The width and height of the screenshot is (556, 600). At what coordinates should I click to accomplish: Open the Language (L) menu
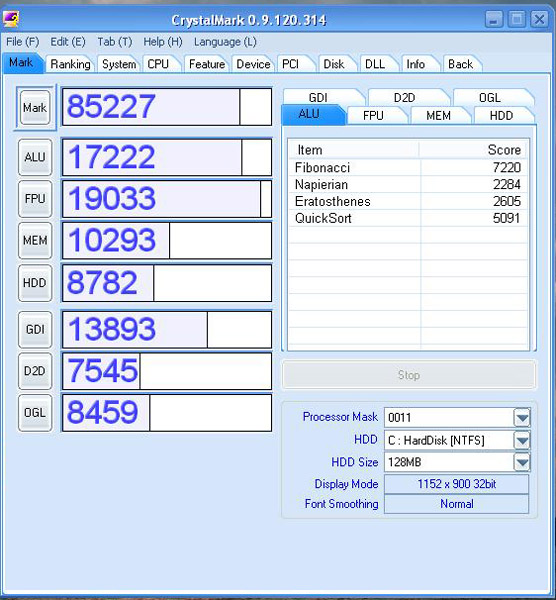[225, 41]
